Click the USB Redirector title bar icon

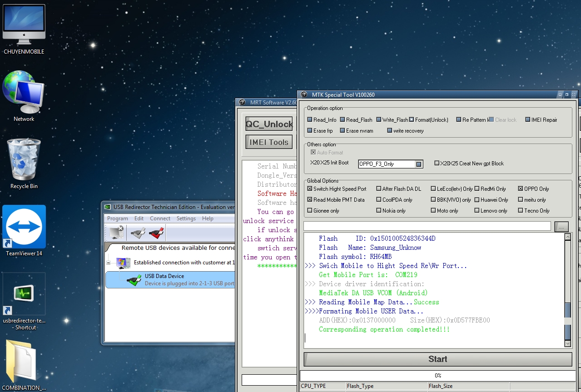tap(108, 207)
